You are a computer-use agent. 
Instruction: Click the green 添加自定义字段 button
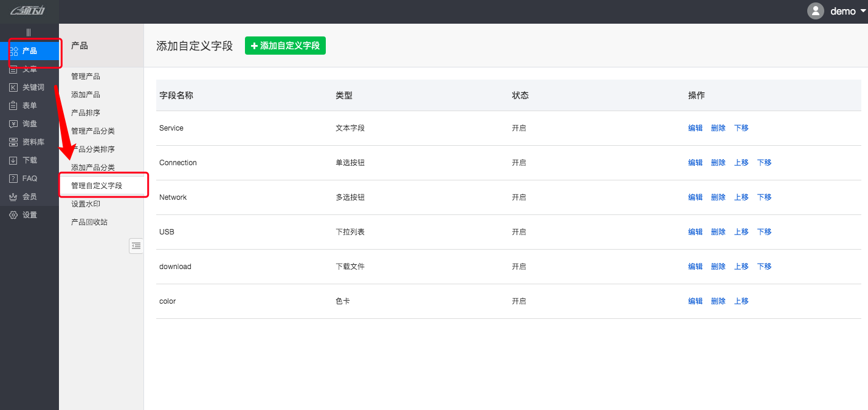coord(285,45)
